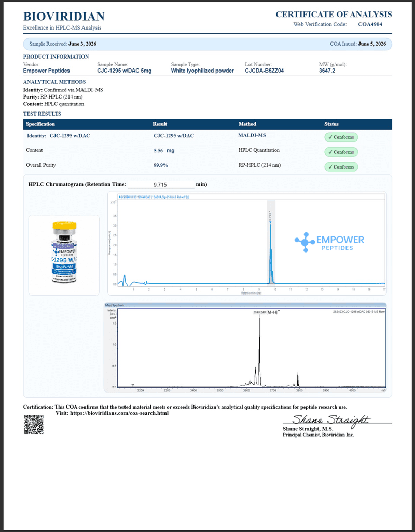
Task: Open the bioviridians.com coa-search link
Action: click(119, 413)
